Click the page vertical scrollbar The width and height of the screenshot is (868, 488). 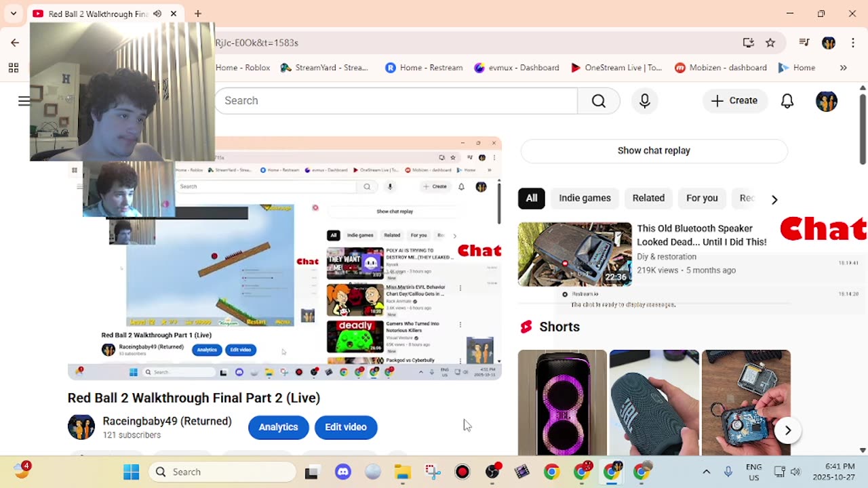863,129
